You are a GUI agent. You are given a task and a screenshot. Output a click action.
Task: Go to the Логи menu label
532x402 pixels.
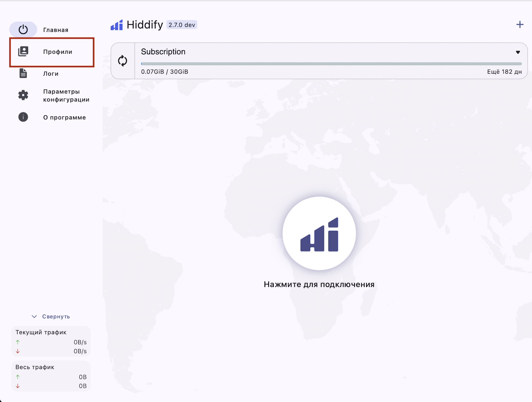click(51, 74)
